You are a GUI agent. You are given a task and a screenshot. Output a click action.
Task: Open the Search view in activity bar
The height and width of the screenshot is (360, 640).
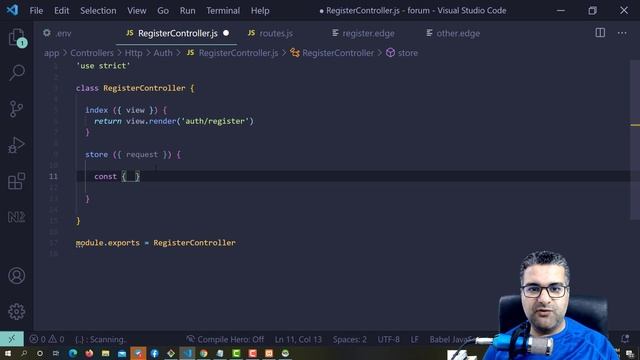click(x=16, y=73)
